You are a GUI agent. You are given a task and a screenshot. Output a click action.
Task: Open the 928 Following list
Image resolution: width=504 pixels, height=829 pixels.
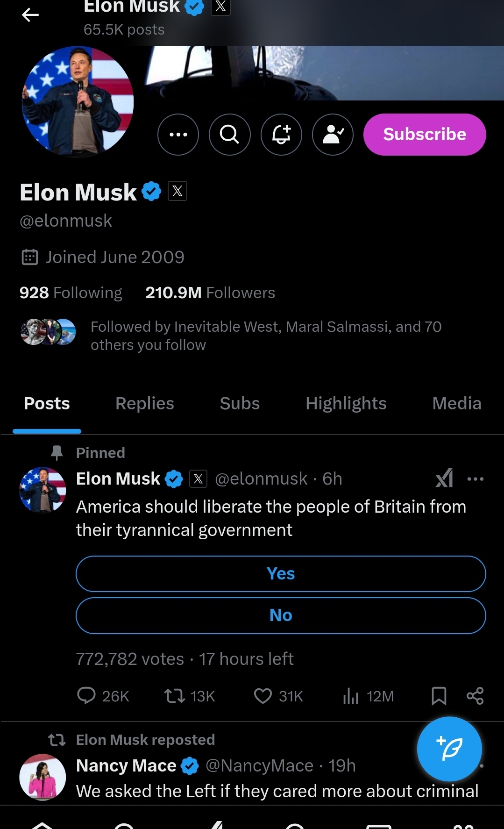tap(71, 293)
